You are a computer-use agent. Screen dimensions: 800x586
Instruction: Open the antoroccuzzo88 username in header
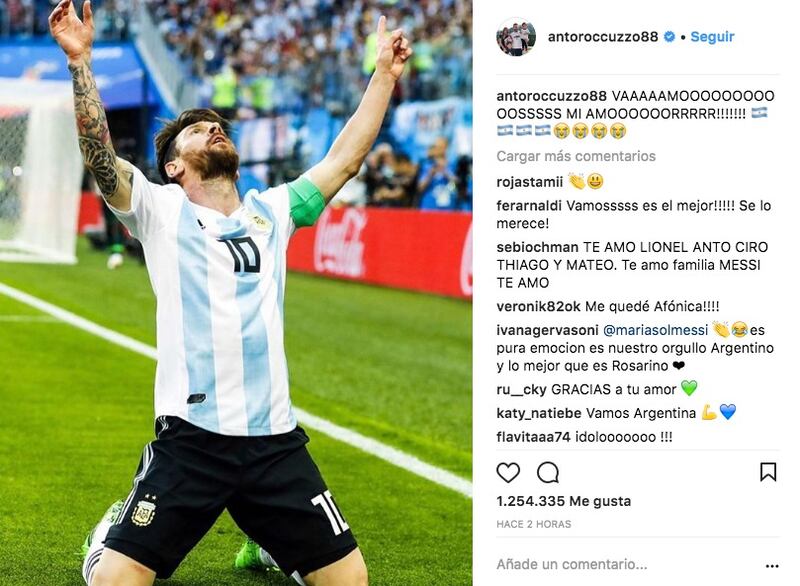tap(603, 37)
